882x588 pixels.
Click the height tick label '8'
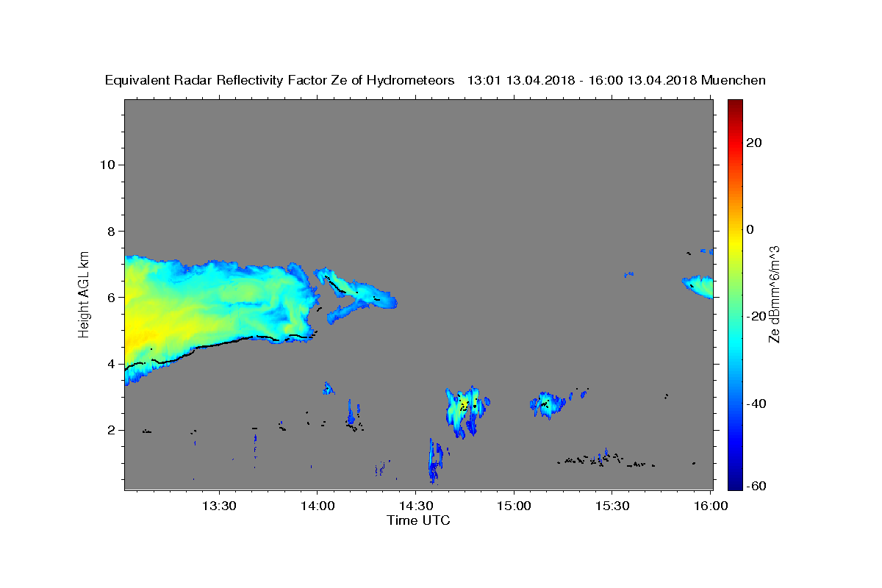pos(110,231)
